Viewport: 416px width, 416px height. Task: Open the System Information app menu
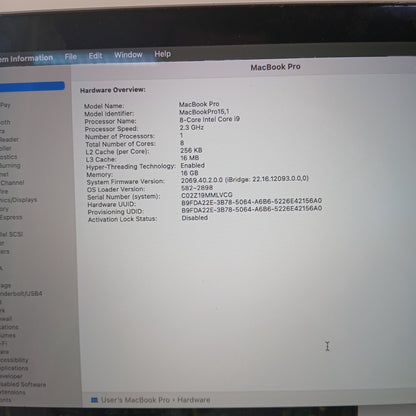[26, 59]
